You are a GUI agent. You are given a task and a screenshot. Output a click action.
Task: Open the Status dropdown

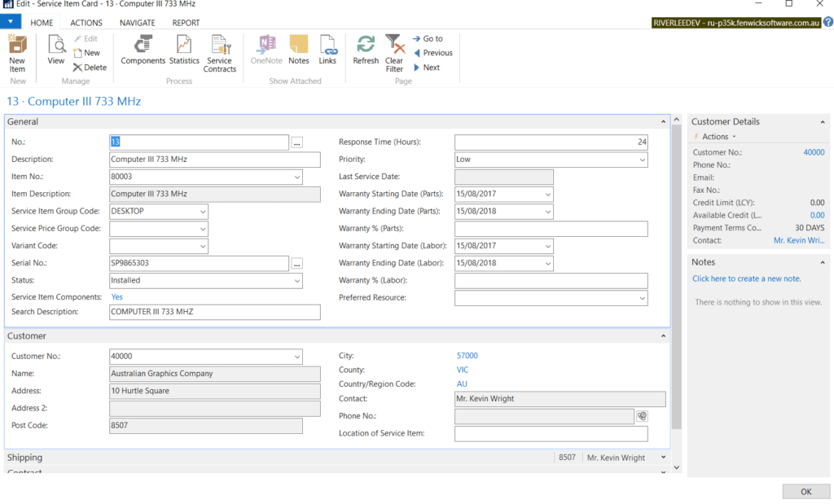coord(296,281)
